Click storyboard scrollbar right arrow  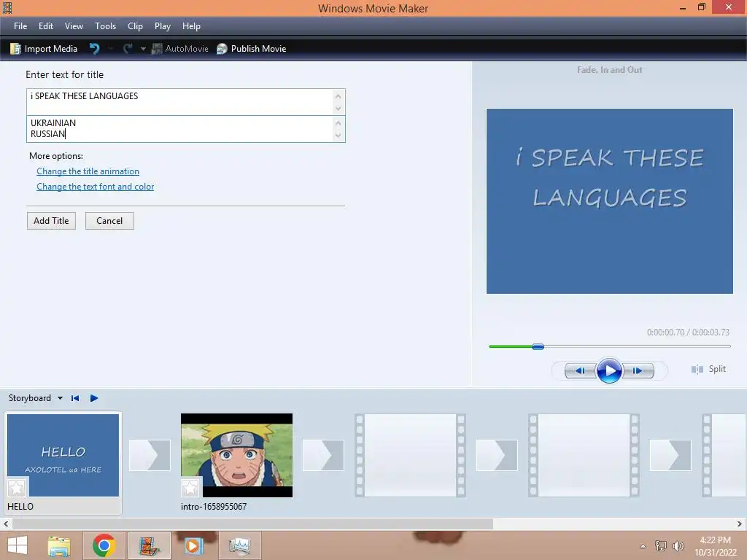pos(740,524)
